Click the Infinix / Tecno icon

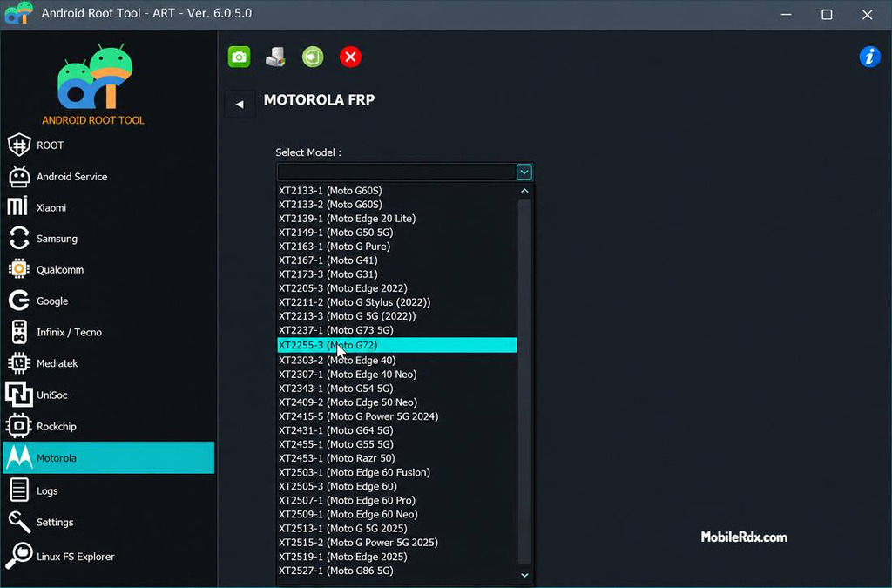tap(19, 332)
